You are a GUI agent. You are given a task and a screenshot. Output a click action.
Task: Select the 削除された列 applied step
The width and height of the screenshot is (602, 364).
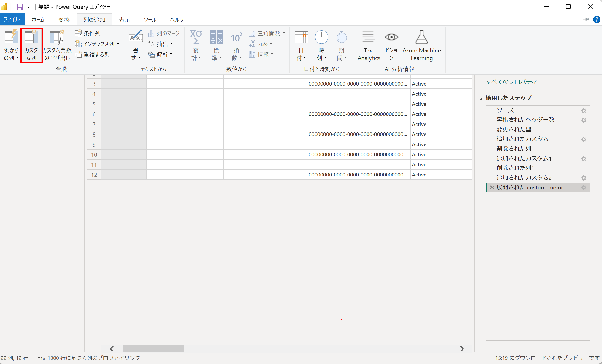pos(513,149)
